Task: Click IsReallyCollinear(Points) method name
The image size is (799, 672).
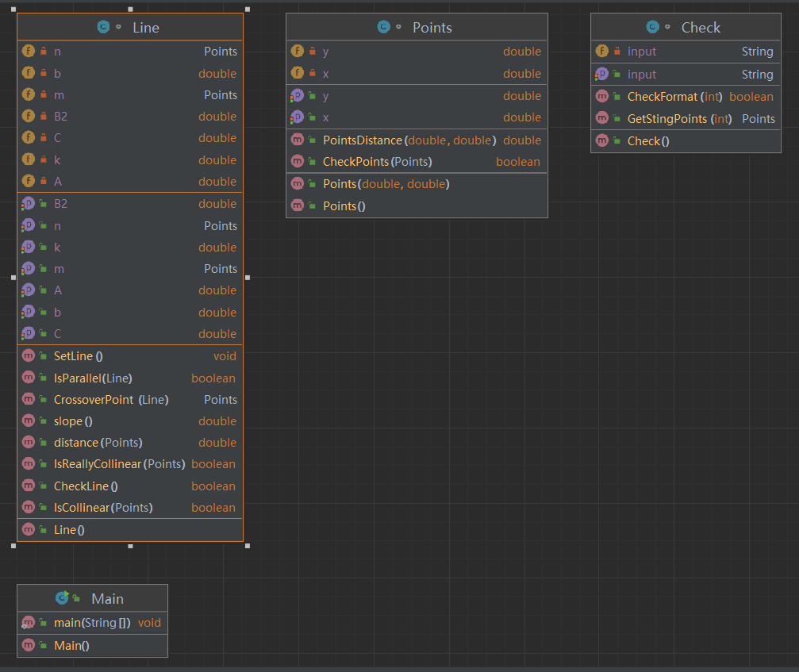Action: coord(120,464)
